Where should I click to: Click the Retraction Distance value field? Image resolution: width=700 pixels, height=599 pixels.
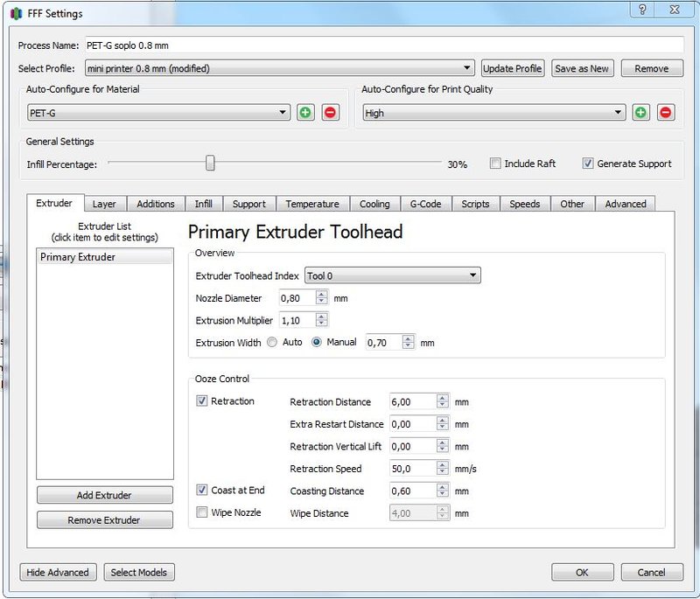(x=413, y=401)
